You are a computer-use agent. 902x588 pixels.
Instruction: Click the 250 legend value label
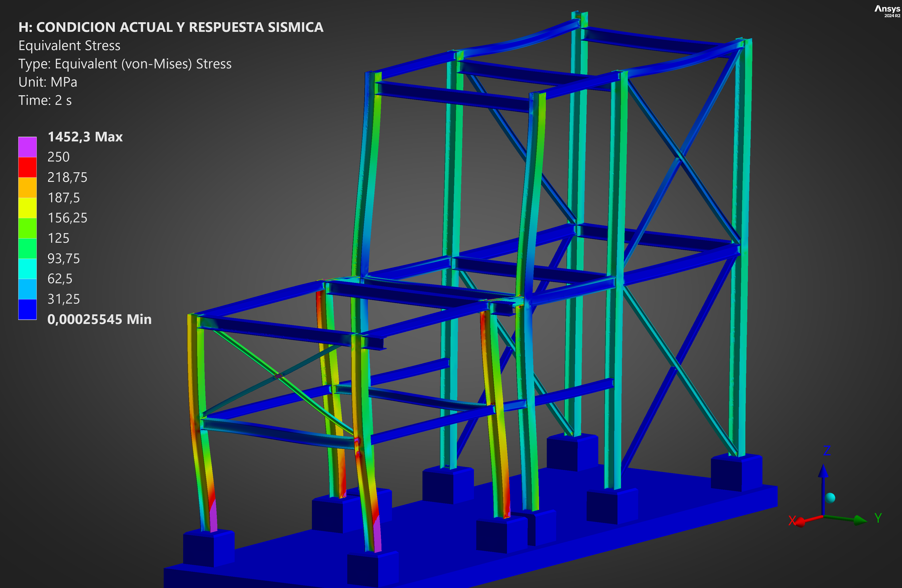(58, 157)
